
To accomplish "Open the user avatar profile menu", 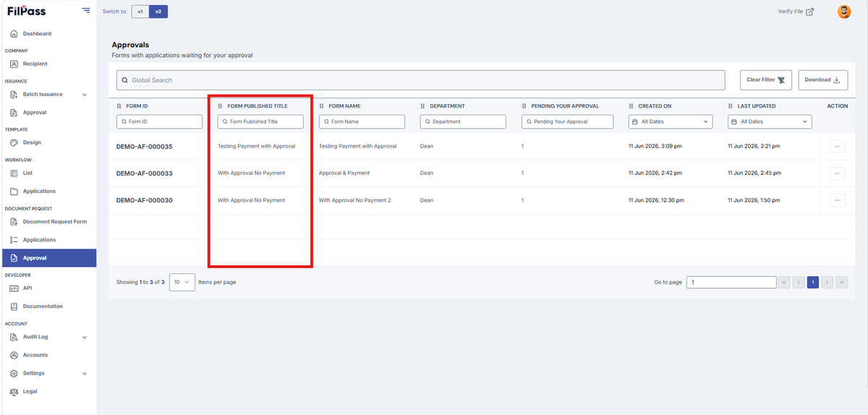I will pyautogui.click(x=844, y=12).
